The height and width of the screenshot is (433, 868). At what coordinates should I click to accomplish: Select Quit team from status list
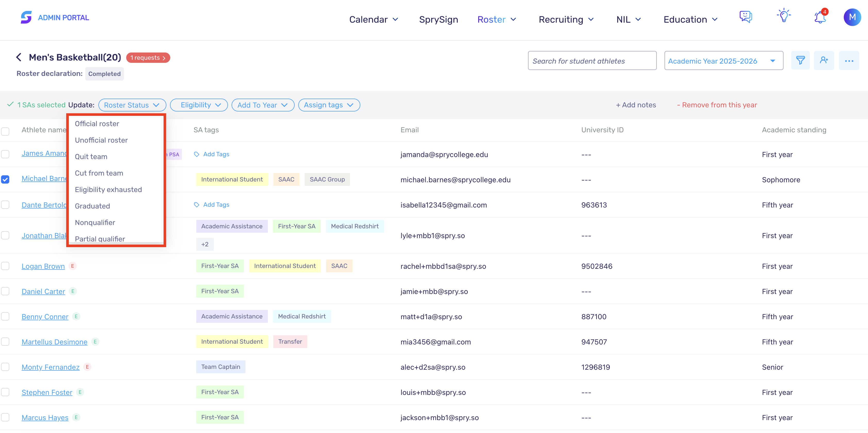pyautogui.click(x=91, y=157)
